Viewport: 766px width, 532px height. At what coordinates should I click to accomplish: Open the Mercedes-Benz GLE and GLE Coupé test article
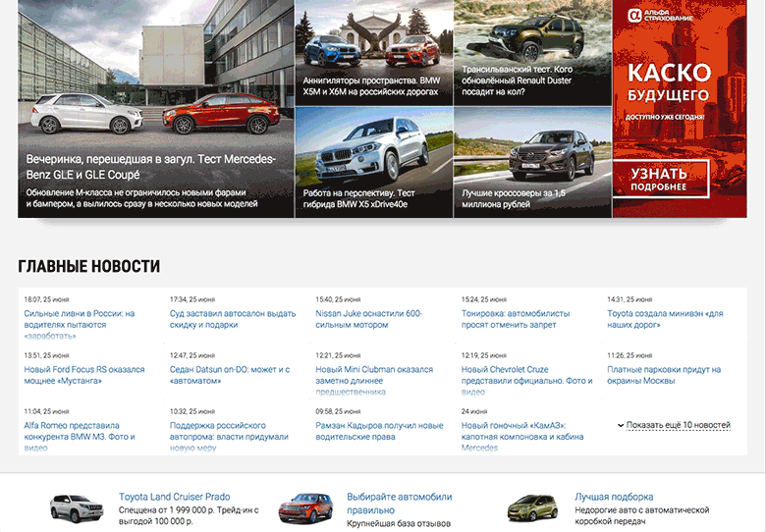click(156, 108)
